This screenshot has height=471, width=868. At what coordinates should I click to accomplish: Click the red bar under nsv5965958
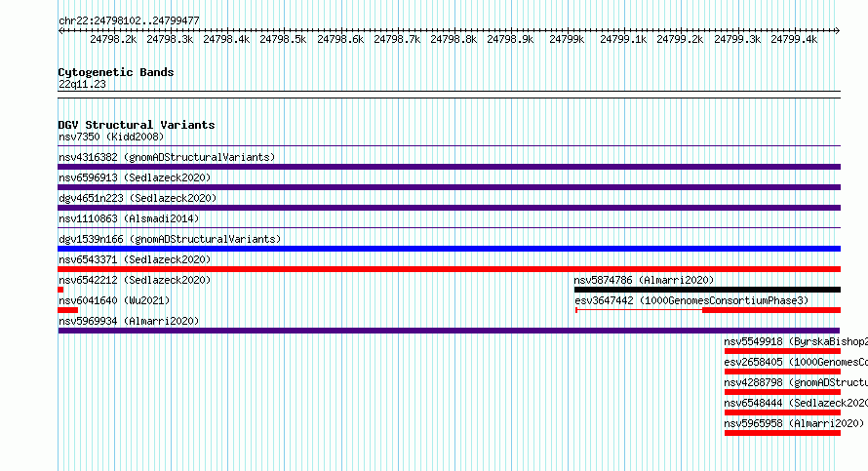(x=782, y=433)
